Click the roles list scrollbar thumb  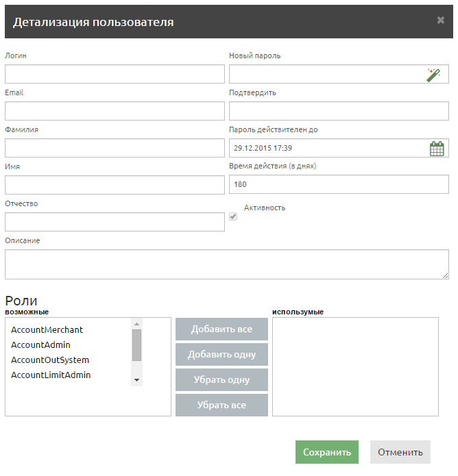tap(136, 345)
